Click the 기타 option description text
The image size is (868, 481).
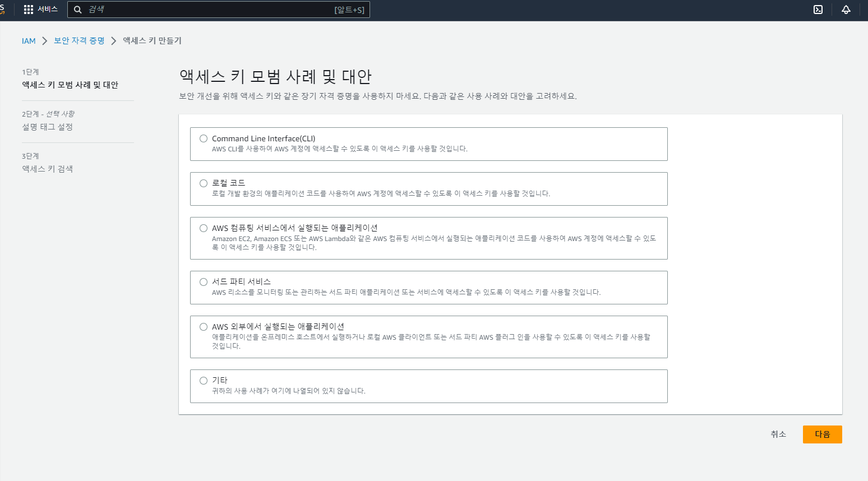[x=289, y=391]
